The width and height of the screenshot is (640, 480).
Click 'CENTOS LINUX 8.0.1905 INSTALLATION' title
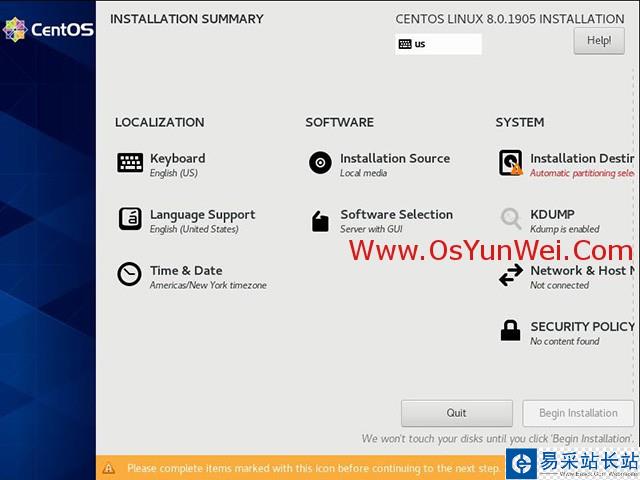click(x=510, y=19)
